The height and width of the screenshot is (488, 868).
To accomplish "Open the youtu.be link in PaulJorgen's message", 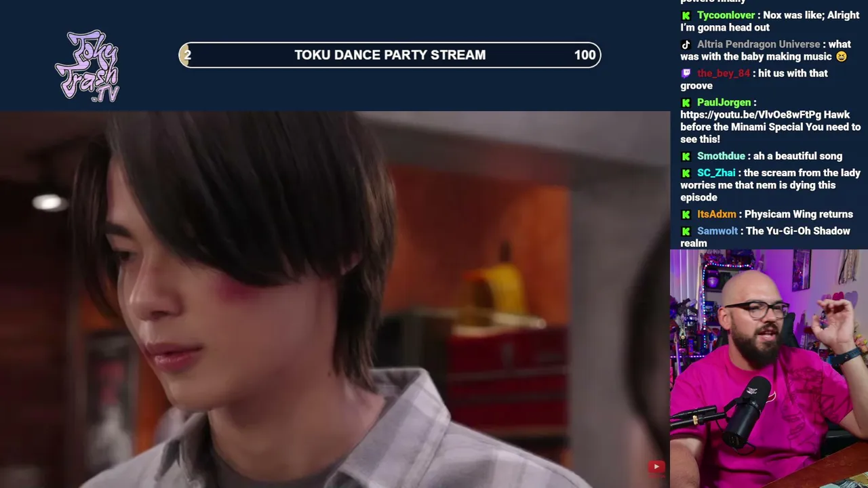I will pyautogui.click(x=751, y=115).
